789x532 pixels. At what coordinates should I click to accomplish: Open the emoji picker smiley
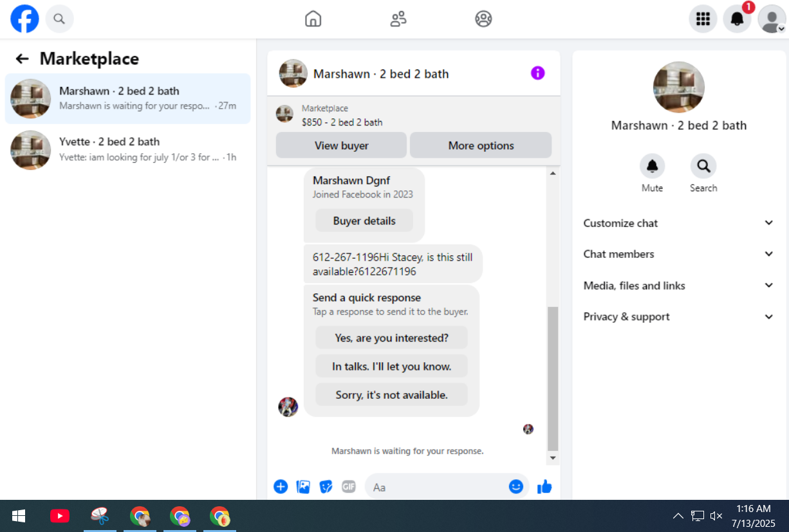(516, 487)
